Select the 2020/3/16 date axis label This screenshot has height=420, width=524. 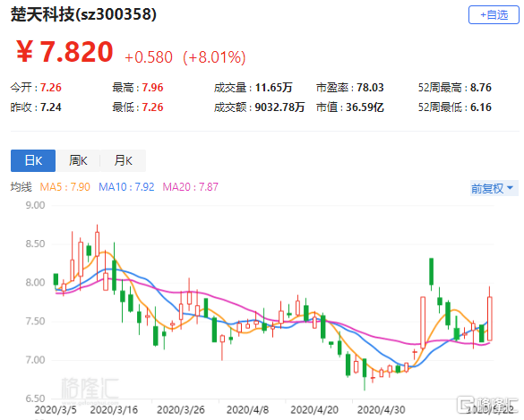(114, 409)
